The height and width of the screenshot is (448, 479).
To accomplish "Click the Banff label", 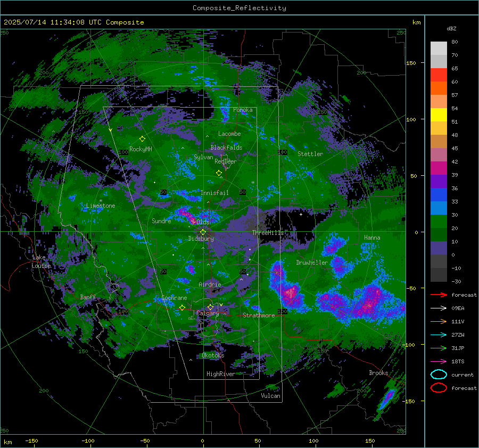I will pos(88,297).
